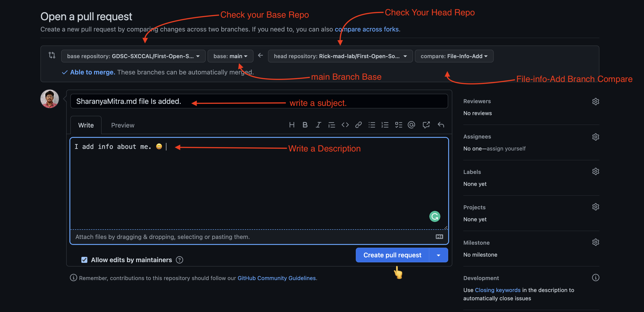The width and height of the screenshot is (644, 312).
Task: Insert a task list icon
Action: 398,125
